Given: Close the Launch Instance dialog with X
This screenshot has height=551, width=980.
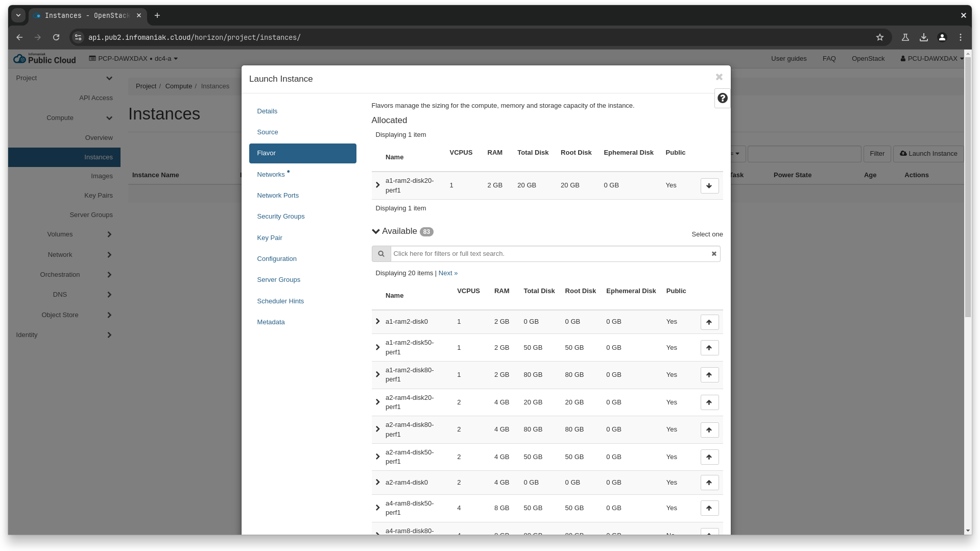Looking at the screenshot, I should tap(719, 77).
